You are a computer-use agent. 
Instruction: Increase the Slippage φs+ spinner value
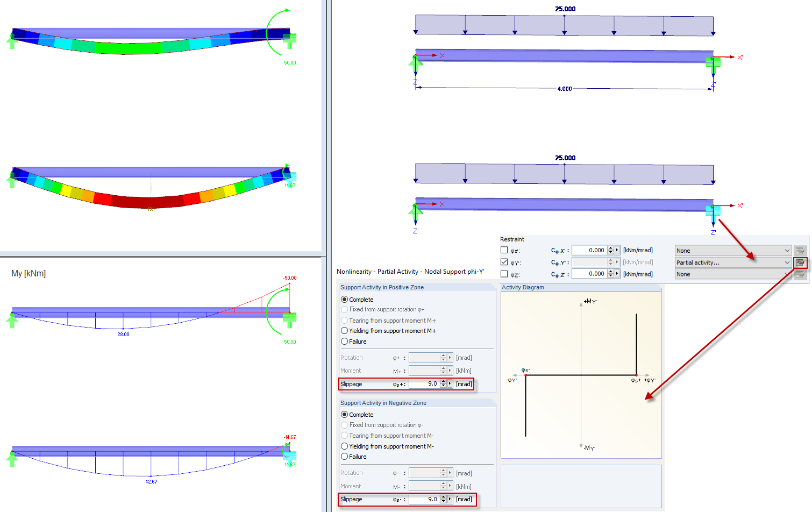coord(443,382)
